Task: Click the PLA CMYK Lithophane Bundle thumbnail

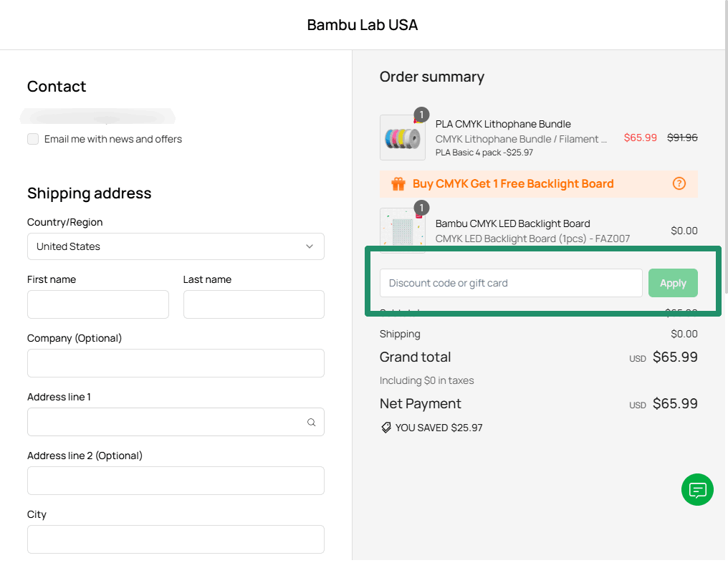Action: [403, 138]
